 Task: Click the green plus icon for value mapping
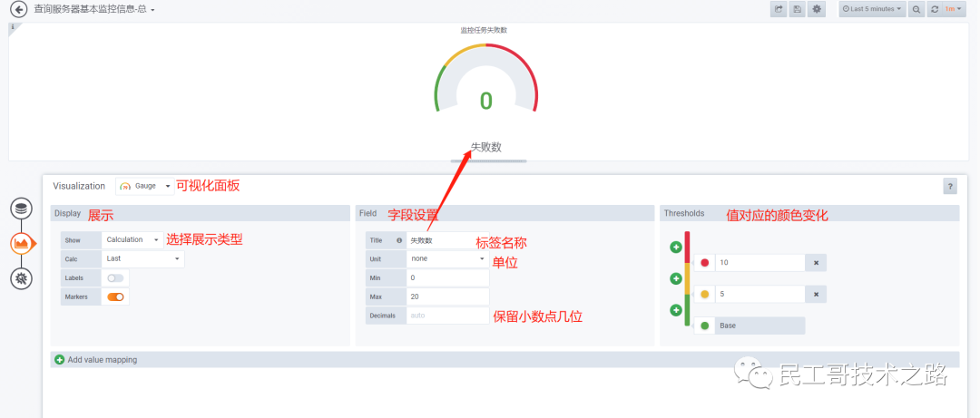tap(59, 360)
